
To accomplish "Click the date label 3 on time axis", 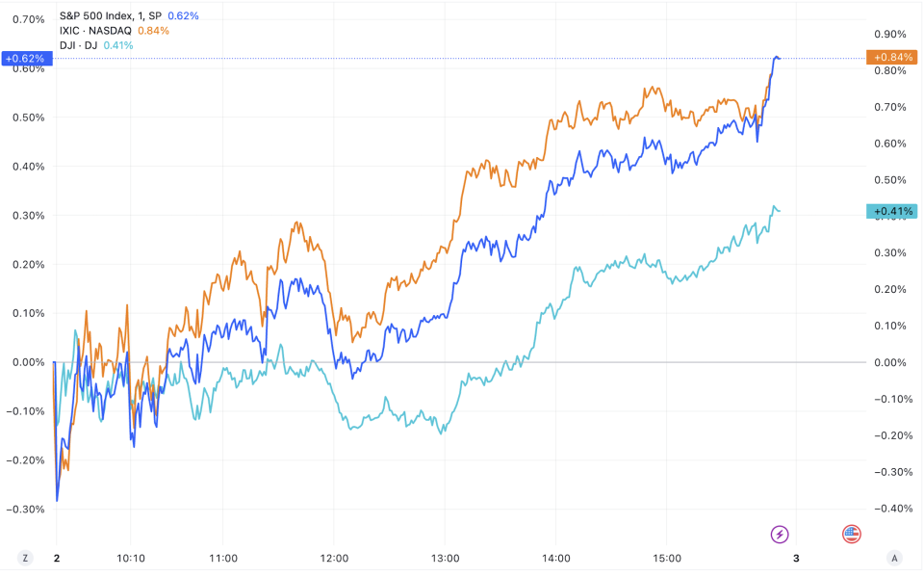I will point(796,558).
